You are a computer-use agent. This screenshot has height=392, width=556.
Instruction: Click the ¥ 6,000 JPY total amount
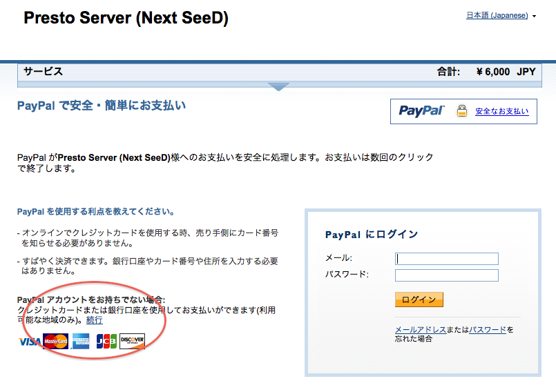[506, 72]
